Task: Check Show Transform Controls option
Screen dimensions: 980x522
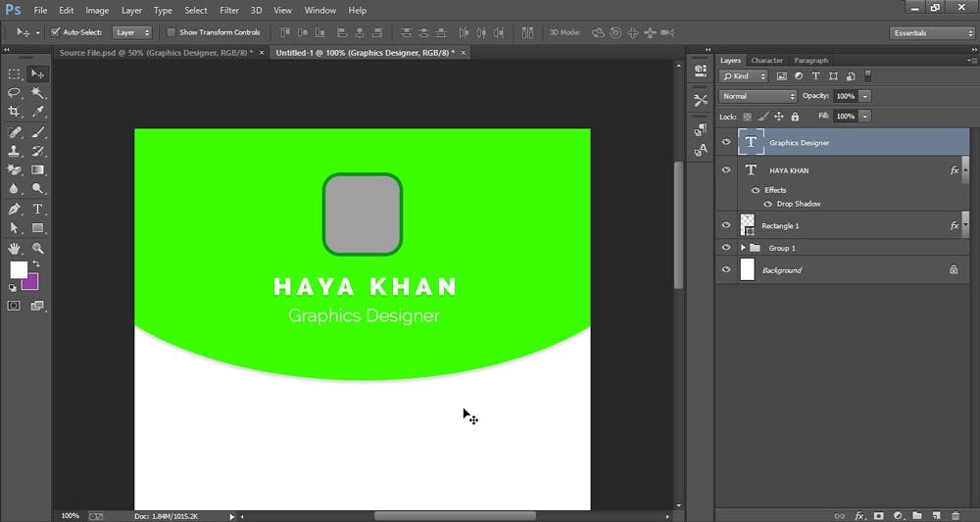Action: pyautogui.click(x=170, y=32)
